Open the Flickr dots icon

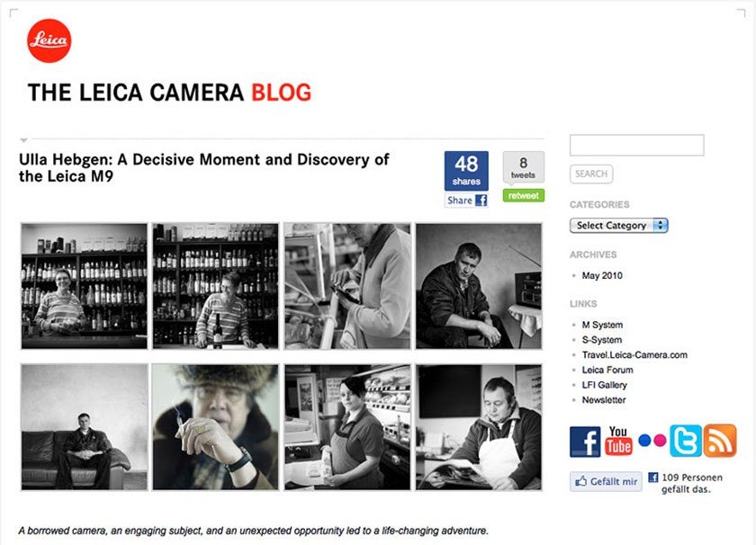[652, 441]
